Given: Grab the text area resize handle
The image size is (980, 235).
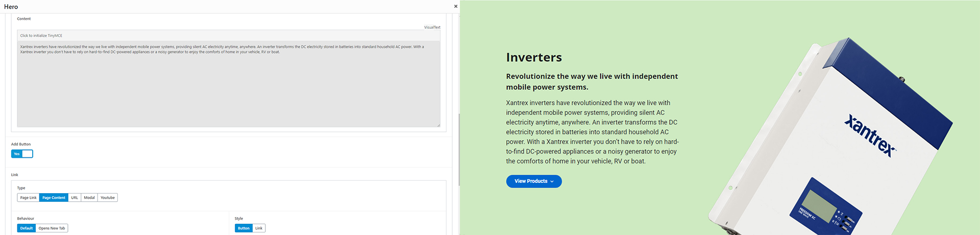Looking at the screenshot, I should [438, 125].
